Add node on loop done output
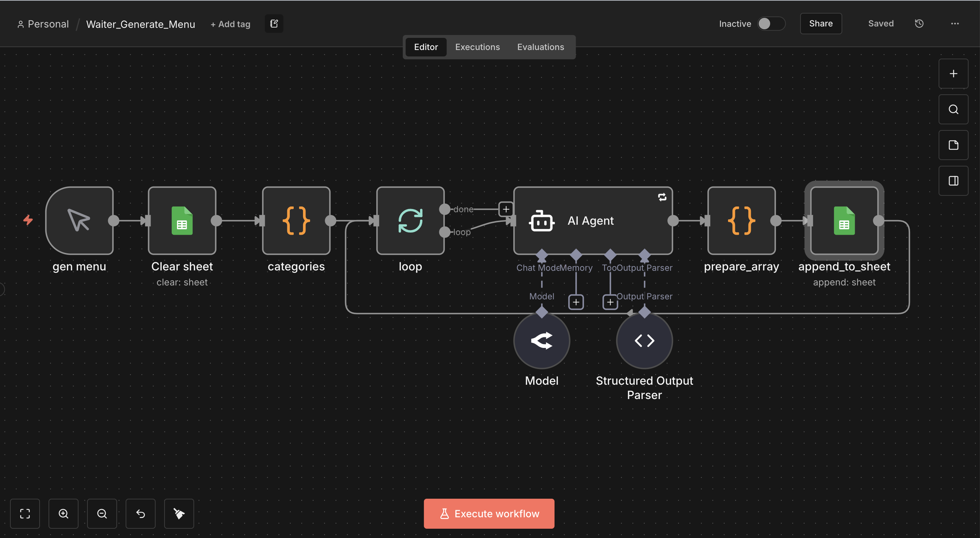 [506, 209]
